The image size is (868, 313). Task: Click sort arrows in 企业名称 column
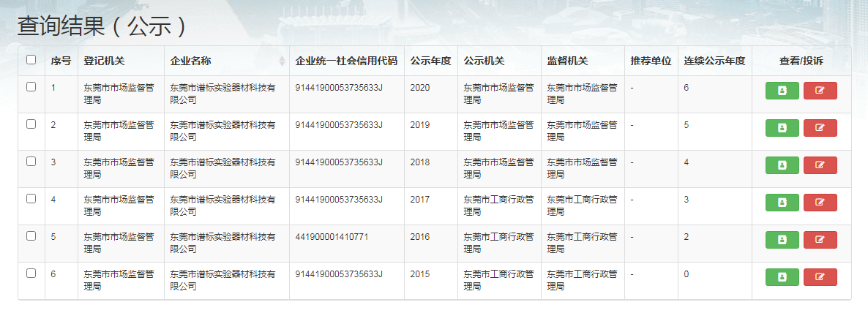coord(282,61)
